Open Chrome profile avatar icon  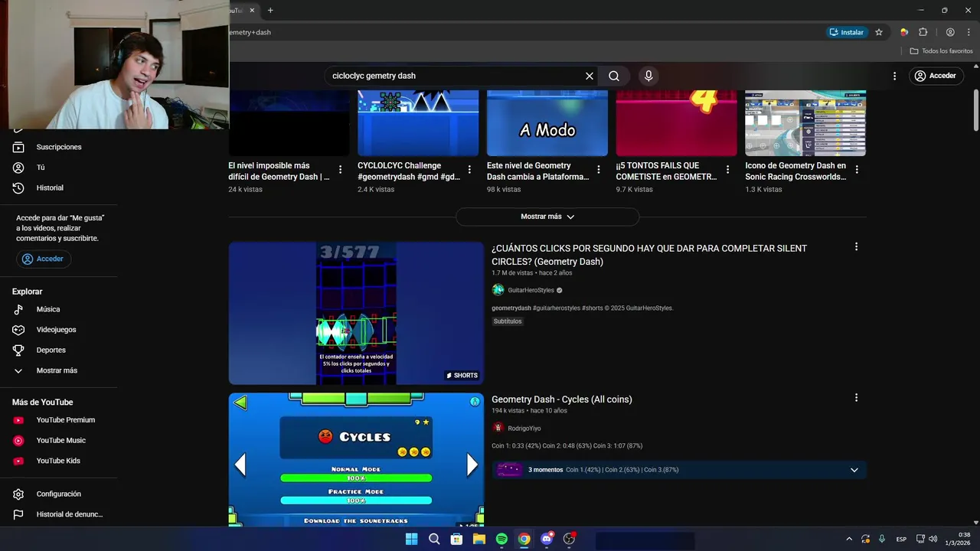(x=950, y=32)
